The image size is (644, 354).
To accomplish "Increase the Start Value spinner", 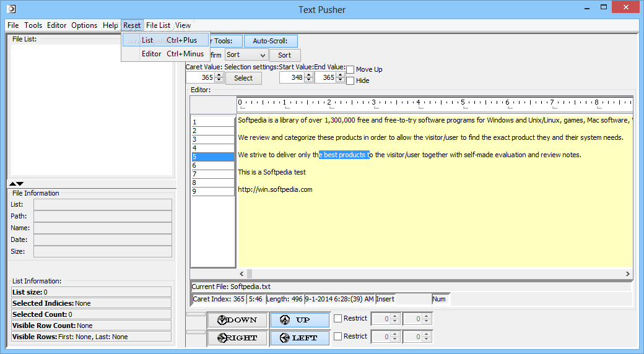I will (x=309, y=75).
